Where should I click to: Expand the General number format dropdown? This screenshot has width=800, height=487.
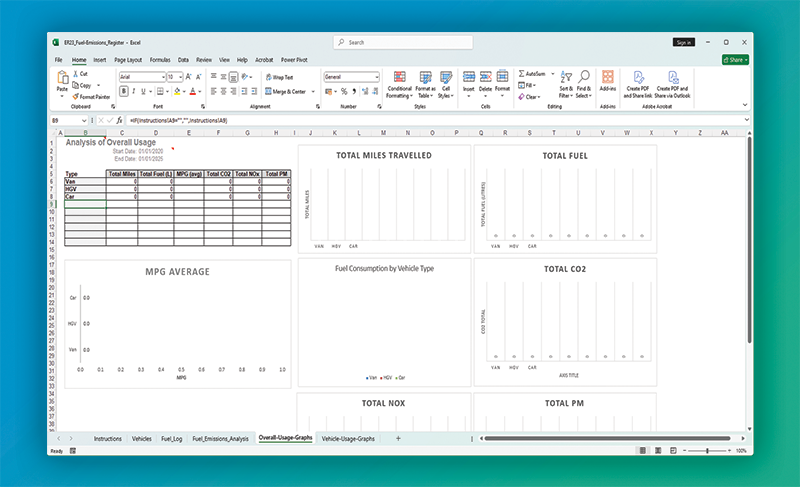pyautogui.click(x=377, y=76)
